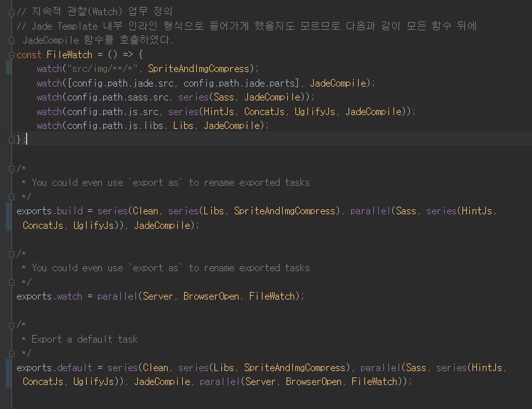Fold the 'Export a default task' comment
This screenshot has width=532, height=409.
(x=11, y=325)
